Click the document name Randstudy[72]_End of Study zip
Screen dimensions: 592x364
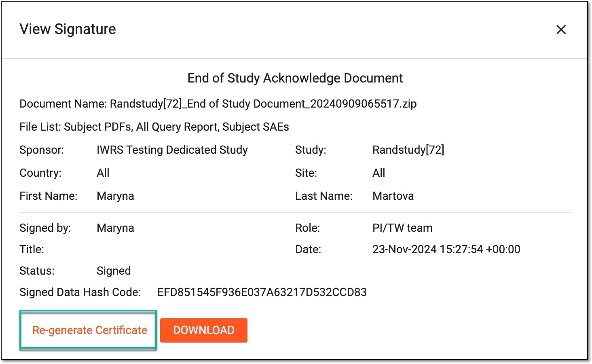(x=263, y=104)
